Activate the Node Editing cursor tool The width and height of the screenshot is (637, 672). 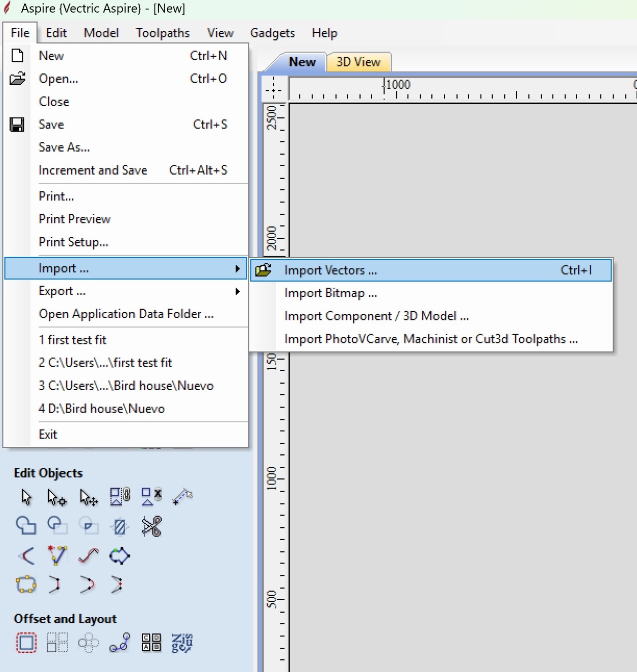pyautogui.click(x=57, y=497)
